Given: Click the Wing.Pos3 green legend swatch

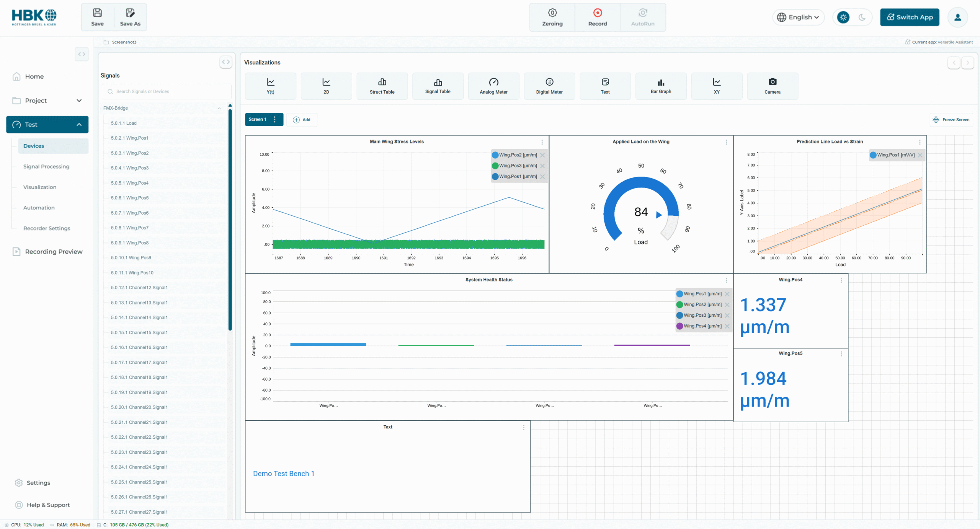Looking at the screenshot, I should pyautogui.click(x=495, y=166).
